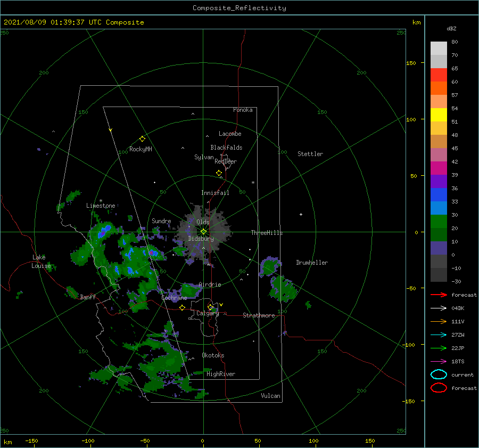Select the red 60-65 dBZ color swatch
This screenshot has width=479, height=448.
(x=439, y=75)
